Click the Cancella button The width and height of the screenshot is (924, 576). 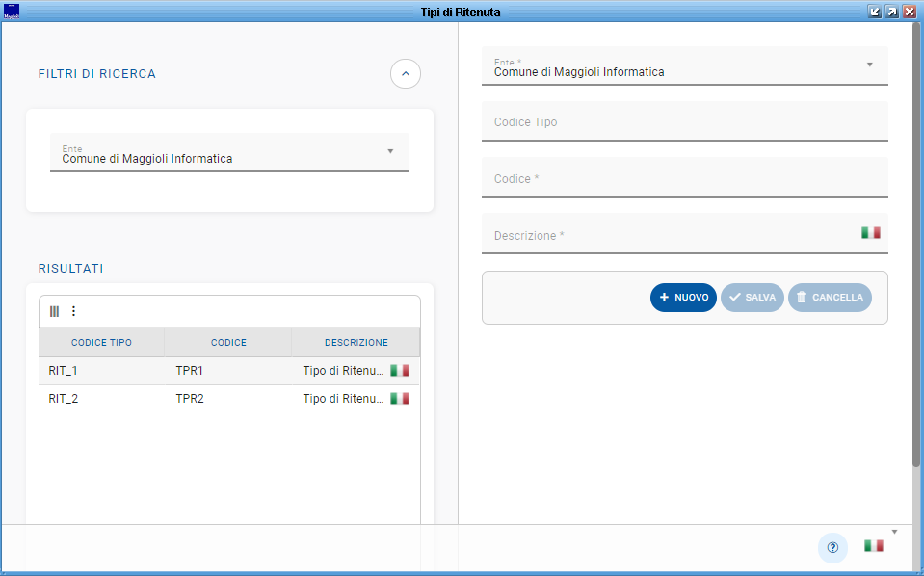tap(830, 298)
